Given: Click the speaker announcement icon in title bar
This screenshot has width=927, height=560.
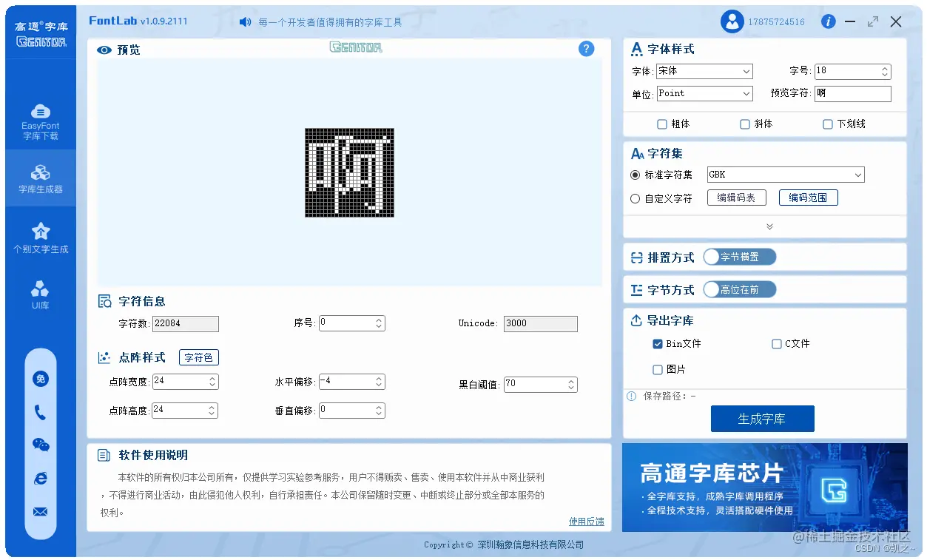Looking at the screenshot, I should pyautogui.click(x=244, y=21).
